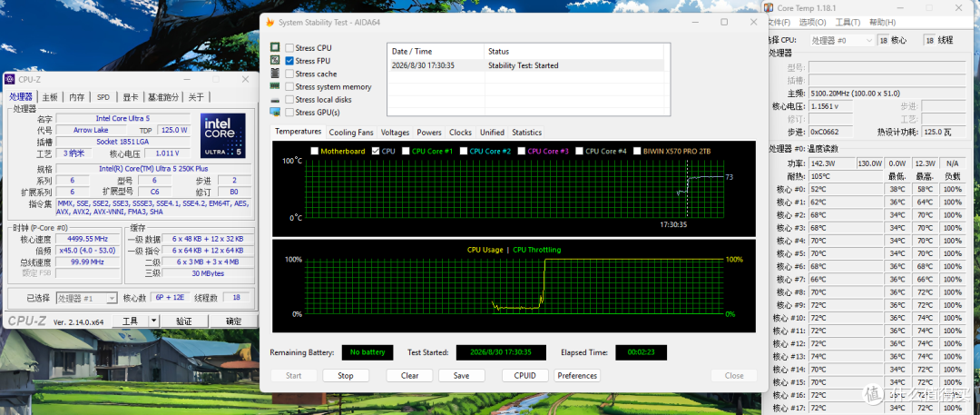Uncheck the Stress FPU checkbox

point(289,61)
